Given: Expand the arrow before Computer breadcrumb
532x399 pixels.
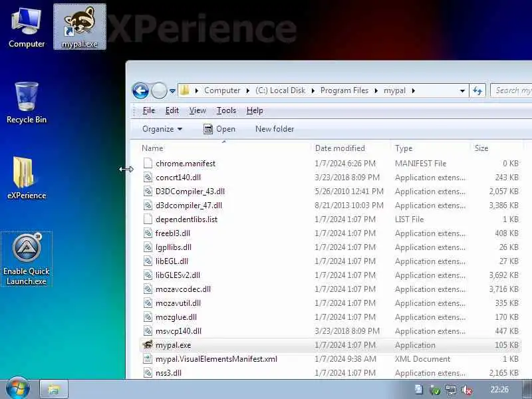Looking at the screenshot, I should click(x=196, y=90).
